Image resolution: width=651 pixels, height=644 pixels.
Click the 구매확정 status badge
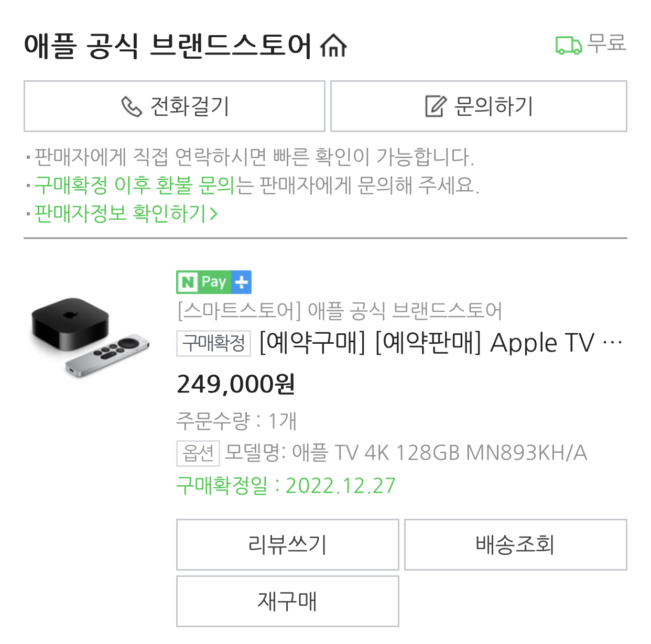213,343
